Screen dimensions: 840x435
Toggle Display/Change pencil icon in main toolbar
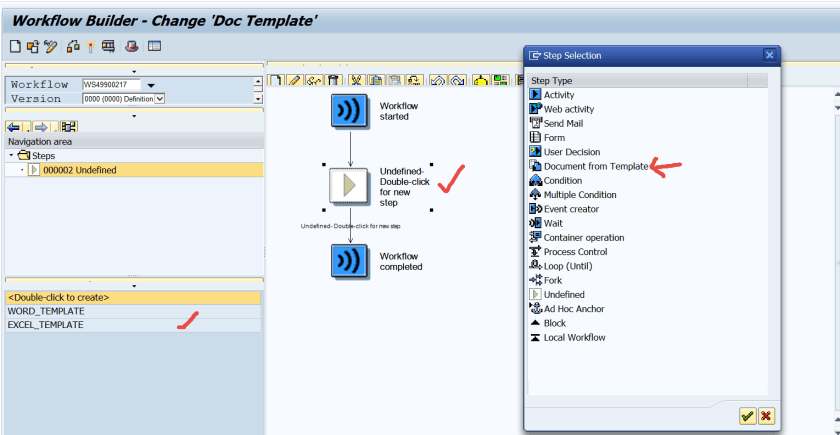tap(50, 46)
